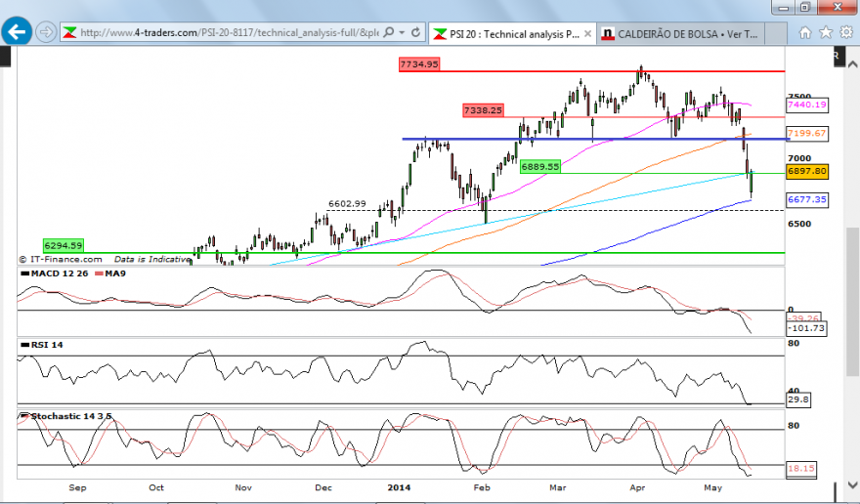This screenshot has height=504, width=860.
Task: Select the PSI 20 Technical analysis tab
Action: tap(512, 34)
